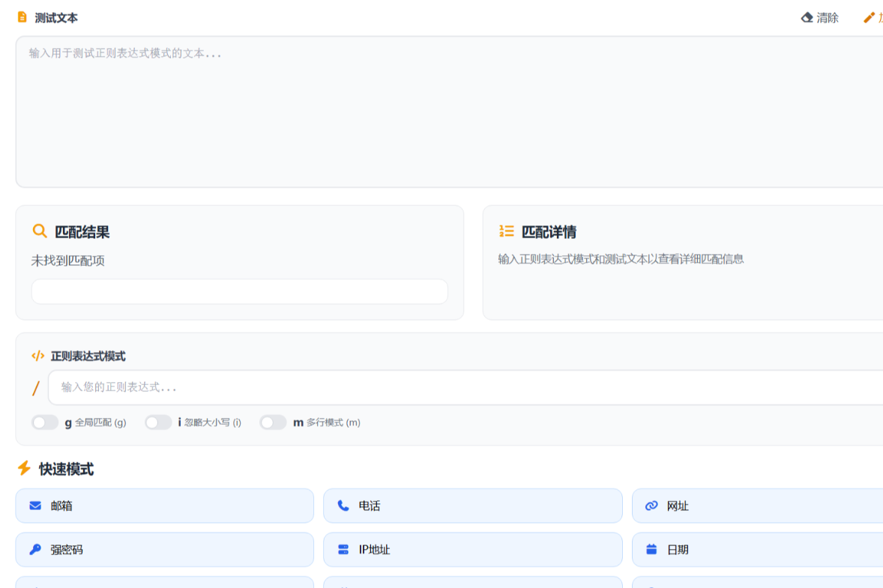
Task: Click the 清除 eraser icon
Action: click(807, 17)
